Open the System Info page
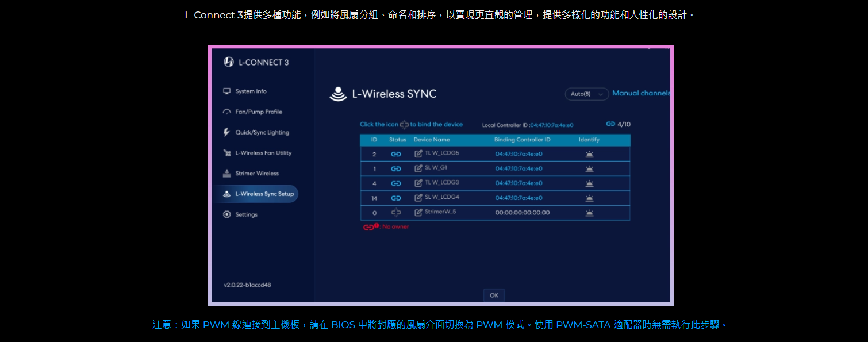868x342 pixels. coord(251,91)
